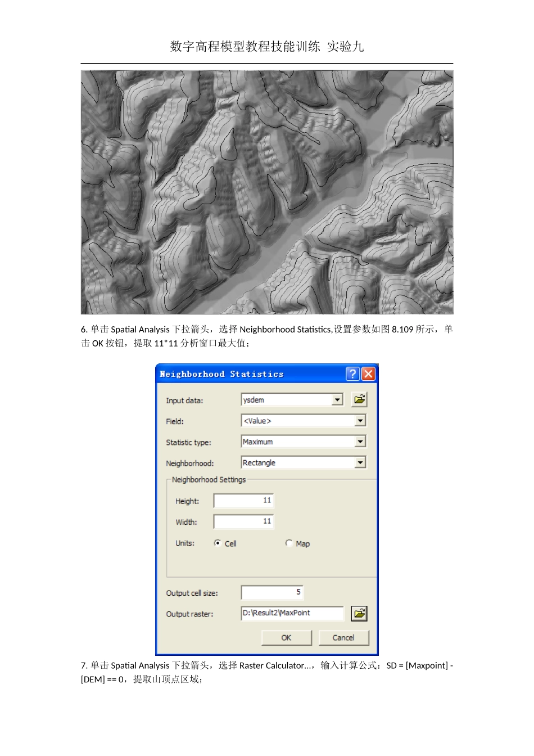Click the Output raster label

[x=189, y=614]
